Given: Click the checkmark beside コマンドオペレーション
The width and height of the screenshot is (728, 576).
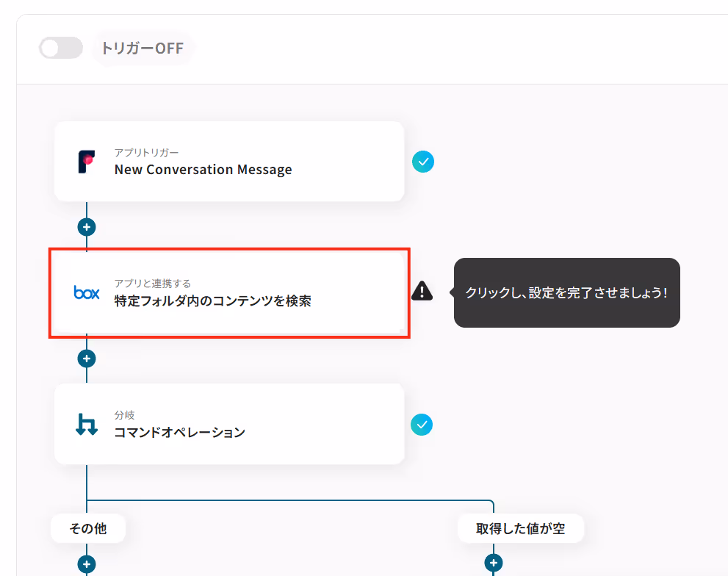Looking at the screenshot, I should [422, 425].
